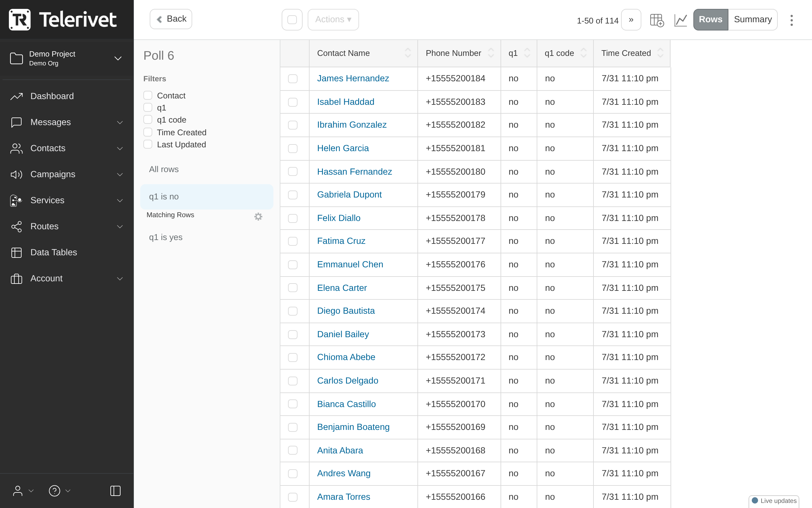
Task: Enable the q1 filter checkbox
Action: point(147,108)
